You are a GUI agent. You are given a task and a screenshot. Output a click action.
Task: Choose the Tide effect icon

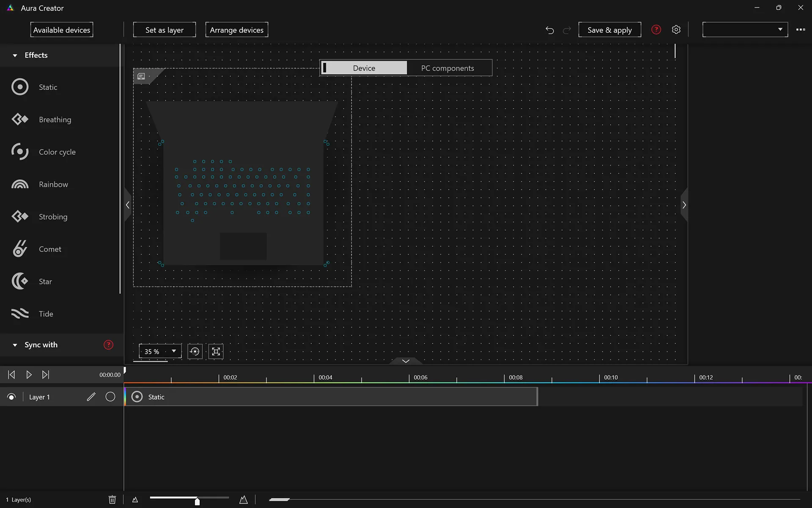click(19, 314)
